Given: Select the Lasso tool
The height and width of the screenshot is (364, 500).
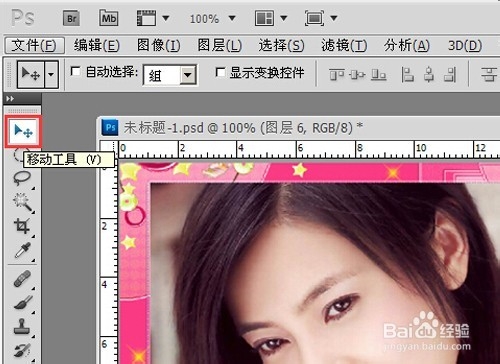Looking at the screenshot, I should 22,178.
